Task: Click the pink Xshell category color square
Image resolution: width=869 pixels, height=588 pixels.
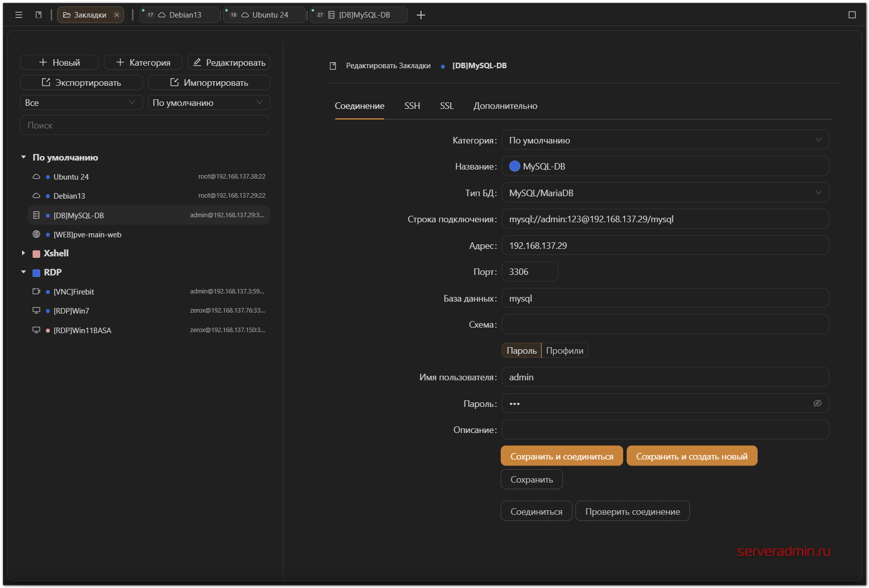Action: pyautogui.click(x=36, y=254)
